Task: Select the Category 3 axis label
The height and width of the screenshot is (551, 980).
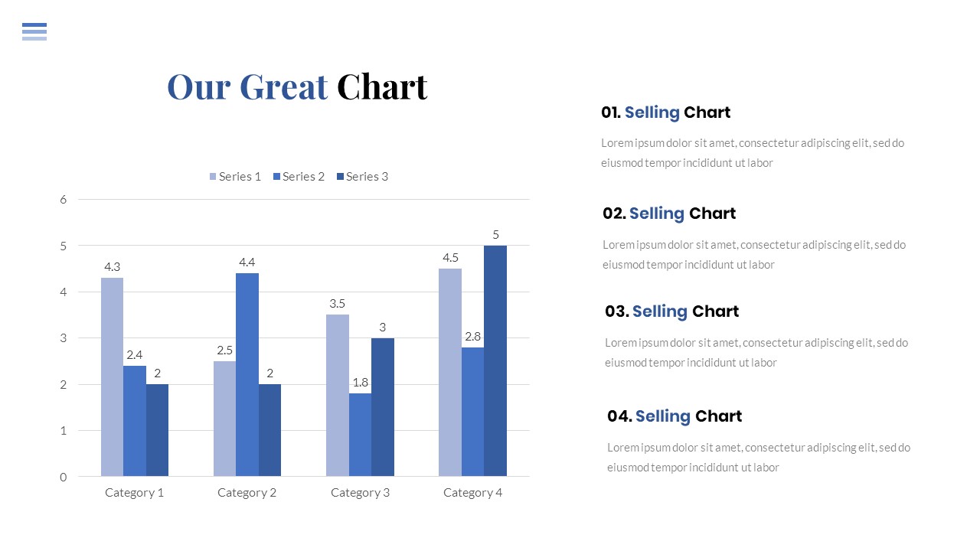Action: (x=360, y=493)
